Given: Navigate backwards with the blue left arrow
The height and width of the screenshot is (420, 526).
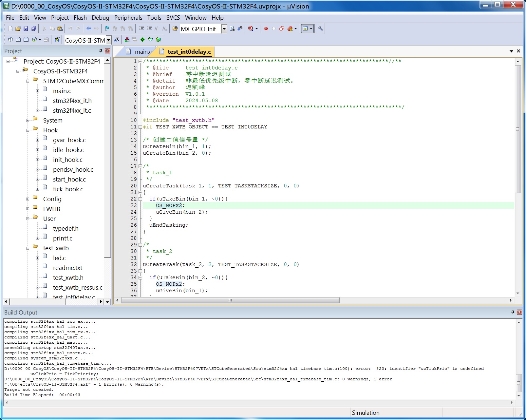Looking at the screenshot, I should coord(89,29).
